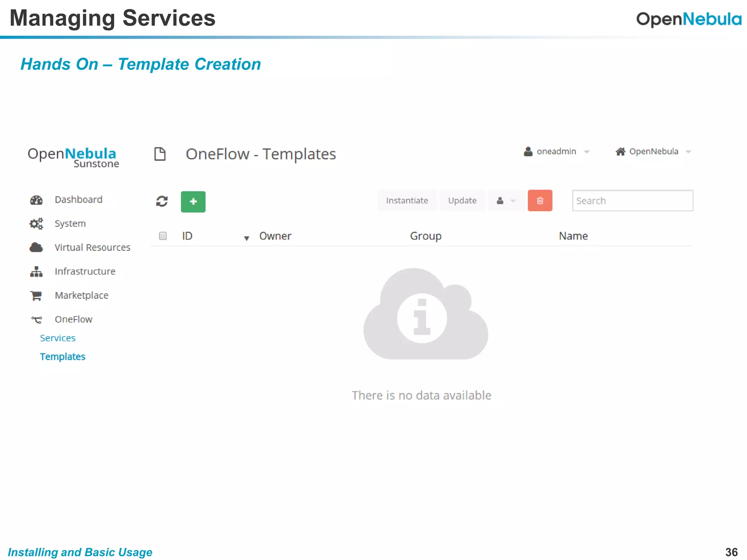747x560 pixels.
Task: Click the OpenNebula home icon
Action: click(620, 151)
